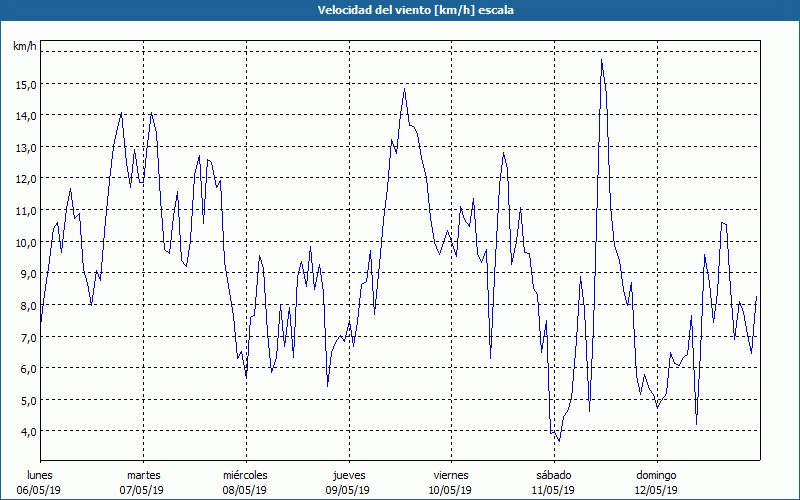
Task: Click the date 07/05/19
Action: tap(141, 490)
